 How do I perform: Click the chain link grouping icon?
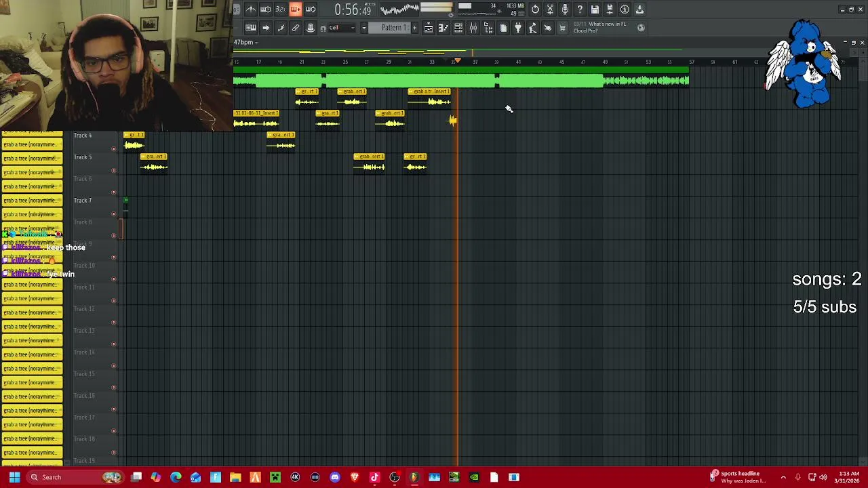(x=295, y=28)
